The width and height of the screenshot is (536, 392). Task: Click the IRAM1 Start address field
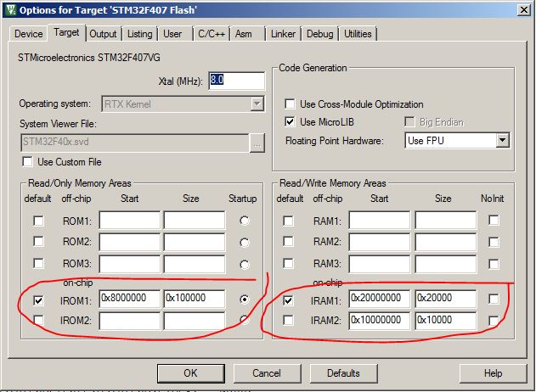(x=380, y=300)
